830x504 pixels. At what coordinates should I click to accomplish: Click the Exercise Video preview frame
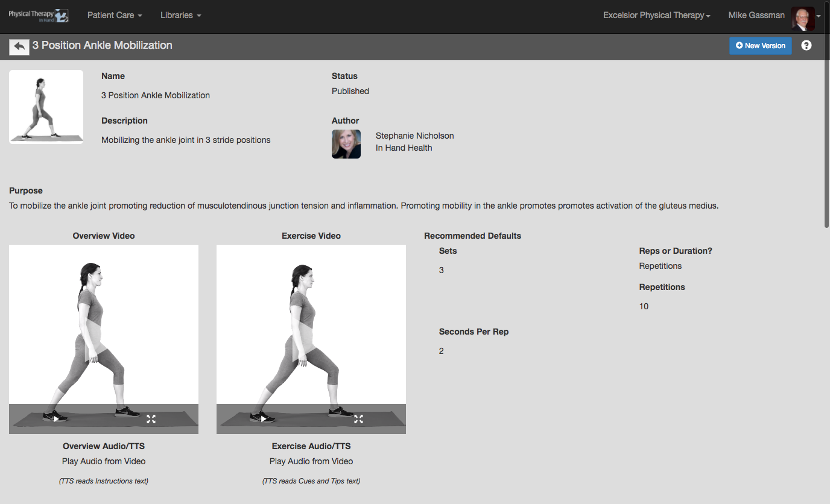(x=311, y=326)
